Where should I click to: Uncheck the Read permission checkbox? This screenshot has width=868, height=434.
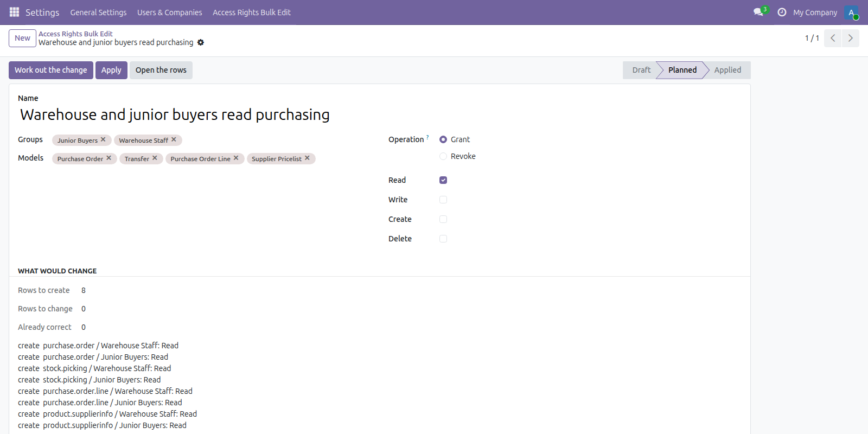(443, 180)
